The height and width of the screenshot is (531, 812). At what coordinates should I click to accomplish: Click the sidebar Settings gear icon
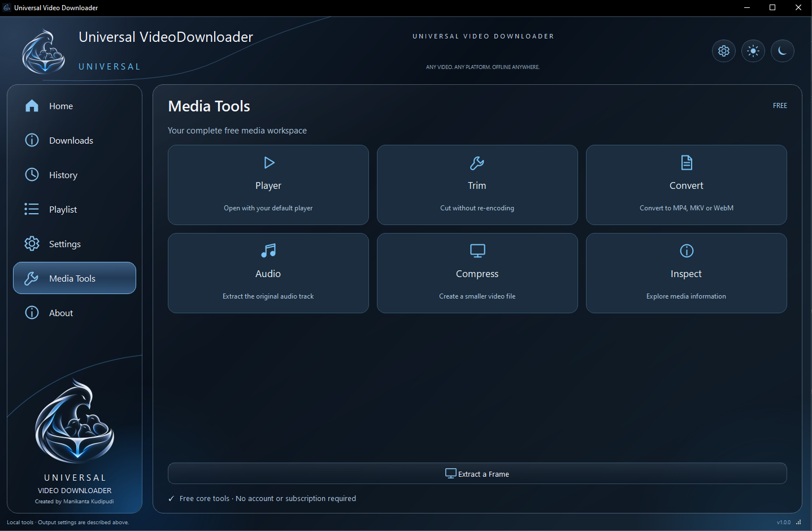32,244
